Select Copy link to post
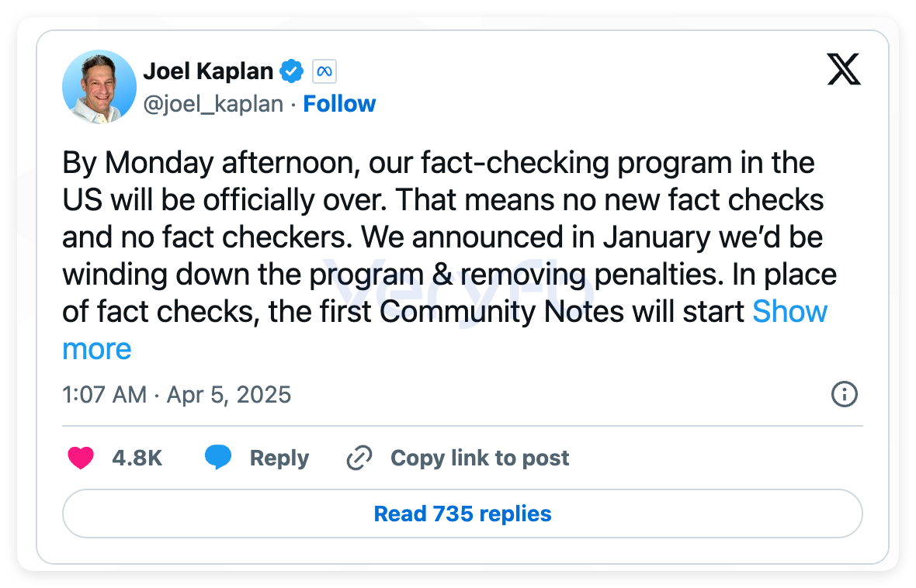This screenshot has height=588, width=916. 480,458
